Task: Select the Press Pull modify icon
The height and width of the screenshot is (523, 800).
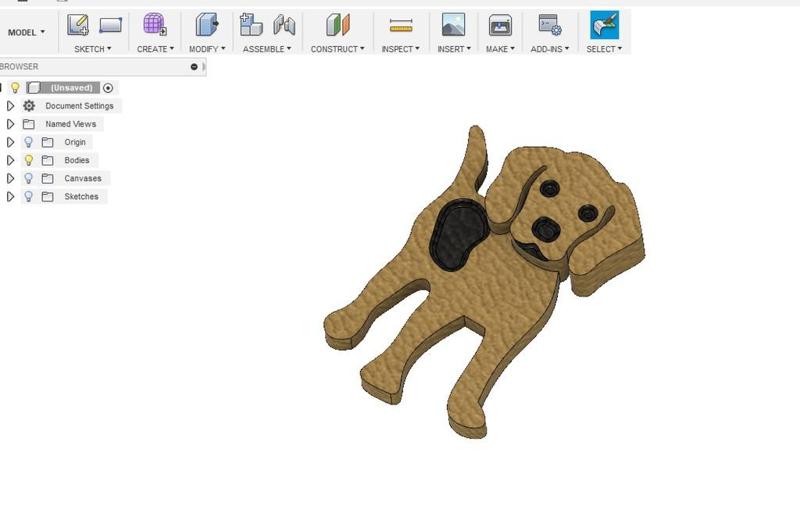Action: point(207,24)
